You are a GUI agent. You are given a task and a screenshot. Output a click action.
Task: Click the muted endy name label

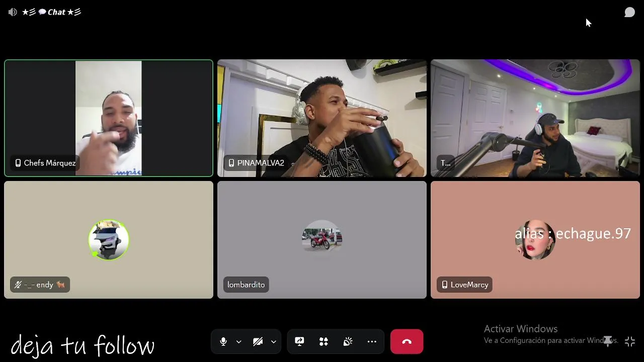pyautogui.click(x=40, y=285)
